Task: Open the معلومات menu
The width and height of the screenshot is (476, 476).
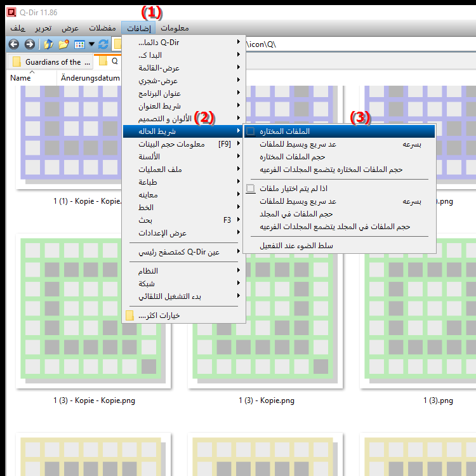Action: coord(175,28)
